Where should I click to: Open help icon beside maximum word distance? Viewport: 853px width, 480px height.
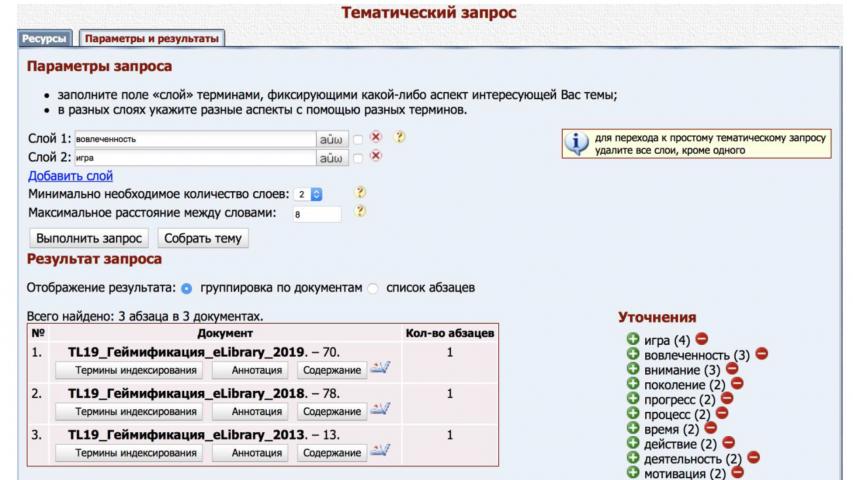[x=361, y=212]
